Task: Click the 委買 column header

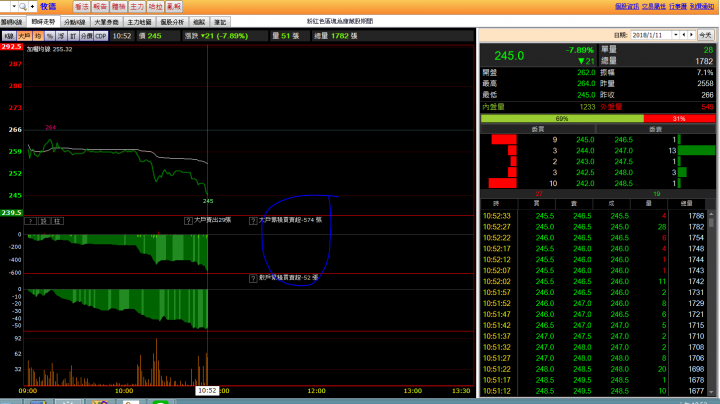Action: coord(538,129)
